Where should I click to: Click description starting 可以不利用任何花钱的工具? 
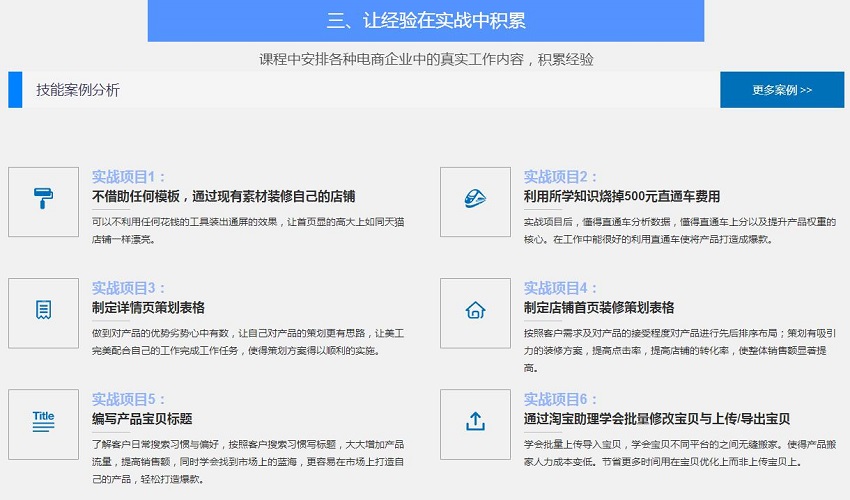coord(248,230)
